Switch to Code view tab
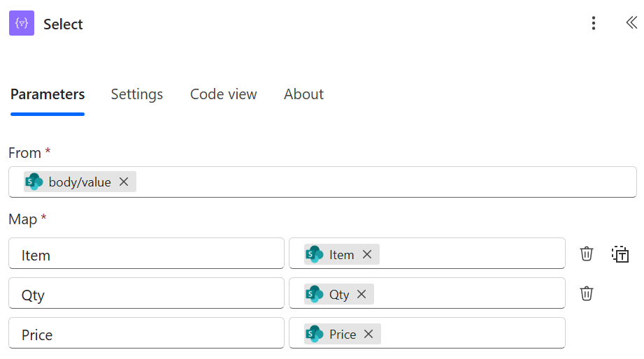Image resolution: width=644 pixels, height=359 pixels. tap(223, 94)
